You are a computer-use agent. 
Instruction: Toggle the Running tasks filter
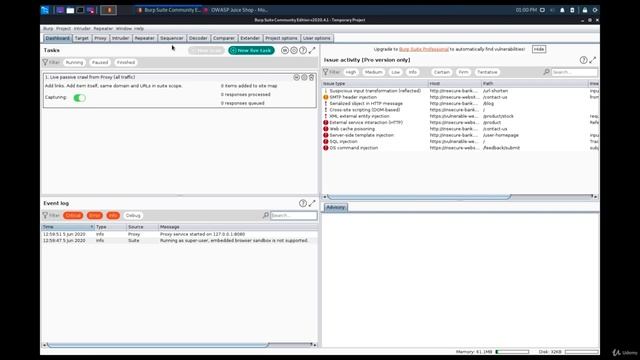pos(74,62)
